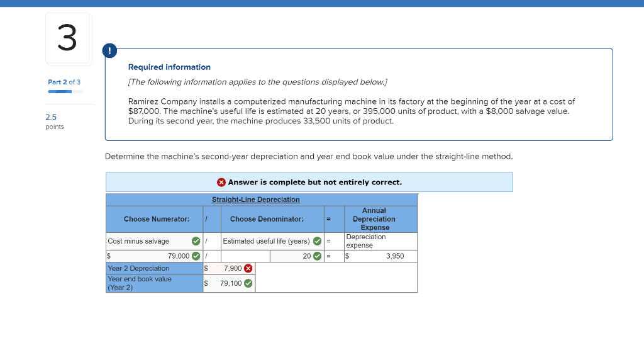Click green check beside 20 years value
The height and width of the screenshot is (338, 644).
(318, 256)
